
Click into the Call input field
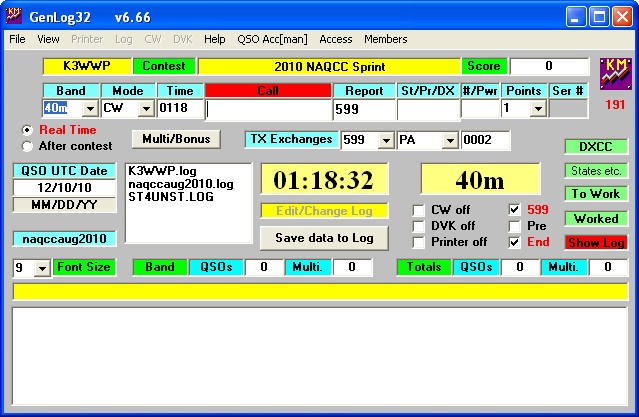pos(268,109)
